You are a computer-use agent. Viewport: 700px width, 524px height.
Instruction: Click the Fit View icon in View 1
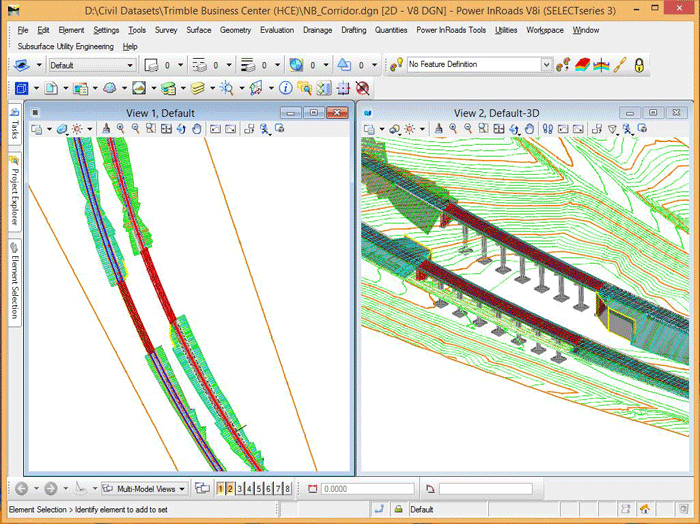[165, 129]
